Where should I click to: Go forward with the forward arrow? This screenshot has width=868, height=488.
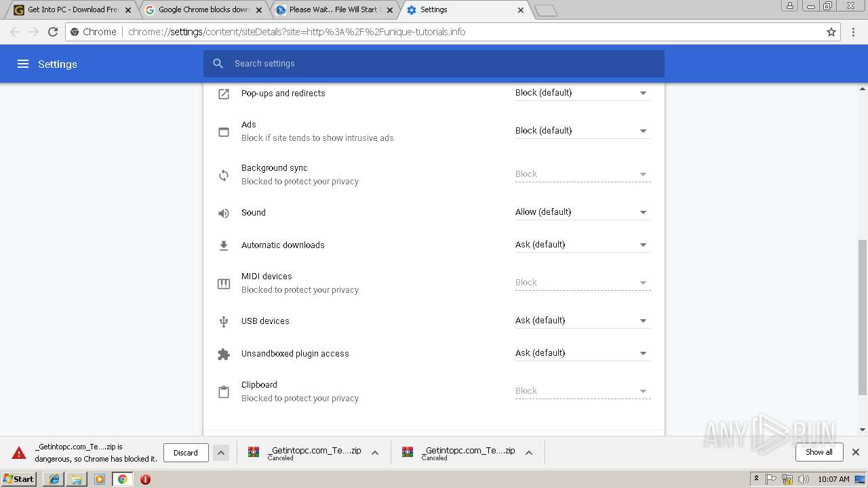click(x=34, y=32)
